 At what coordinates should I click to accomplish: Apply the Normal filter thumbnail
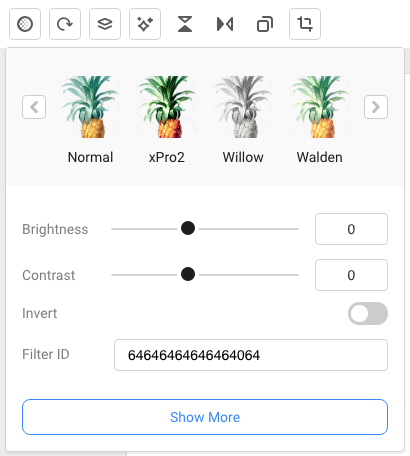(90, 107)
